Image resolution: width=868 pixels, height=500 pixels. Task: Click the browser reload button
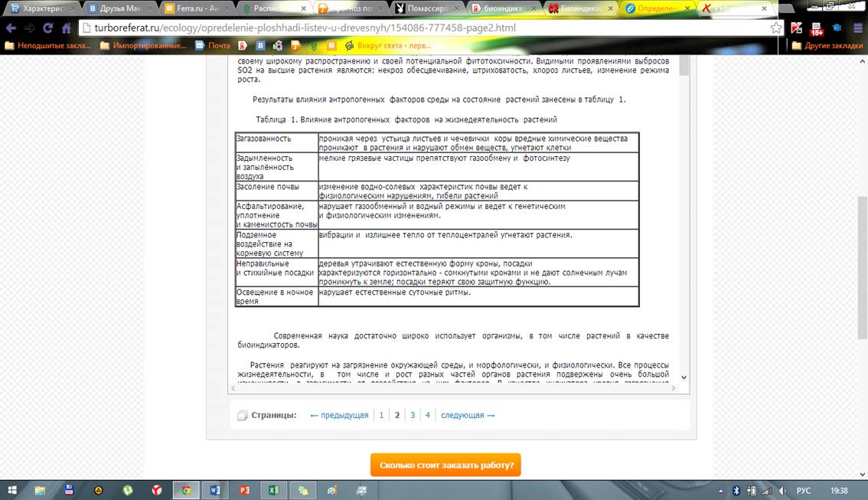47,28
